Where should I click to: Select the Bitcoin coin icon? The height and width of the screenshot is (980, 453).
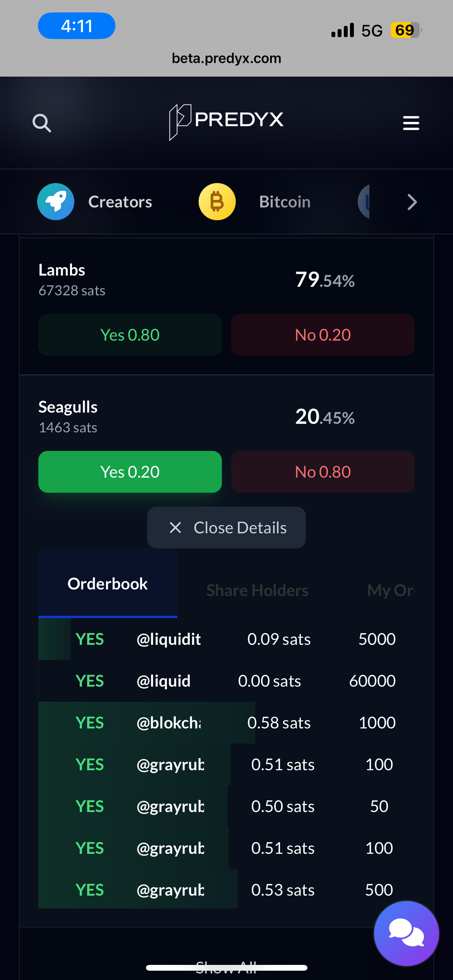tap(217, 202)
